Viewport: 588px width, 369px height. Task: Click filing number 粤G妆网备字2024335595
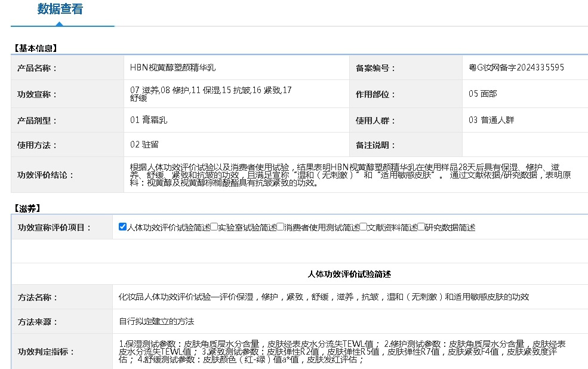coord(516,67)
